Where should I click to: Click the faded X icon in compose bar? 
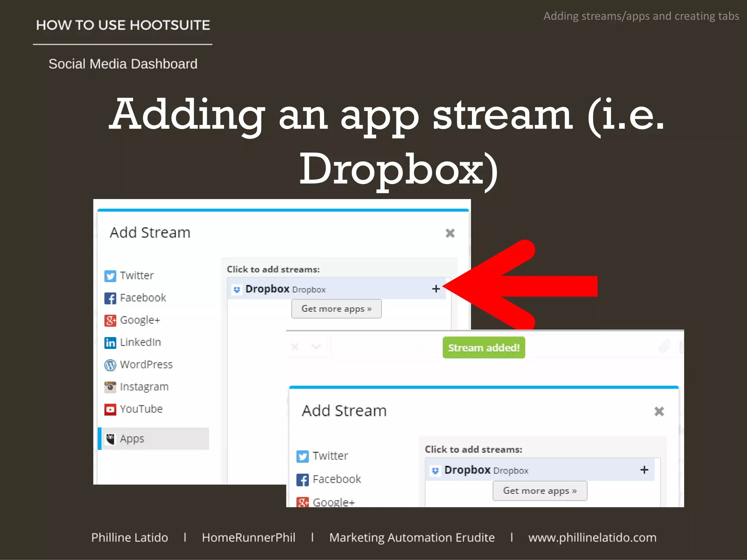(295, 346)
